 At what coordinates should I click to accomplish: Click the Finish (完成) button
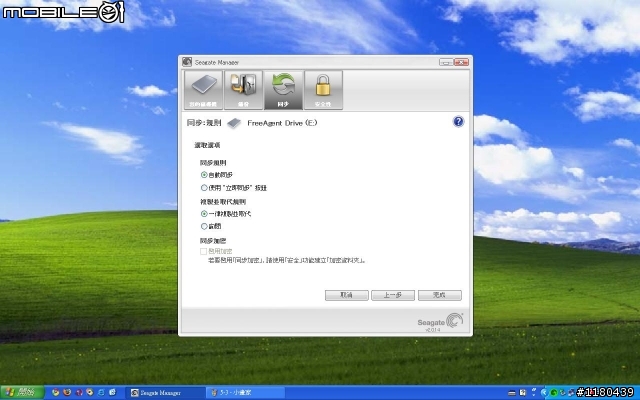click(x=440, y=295)
